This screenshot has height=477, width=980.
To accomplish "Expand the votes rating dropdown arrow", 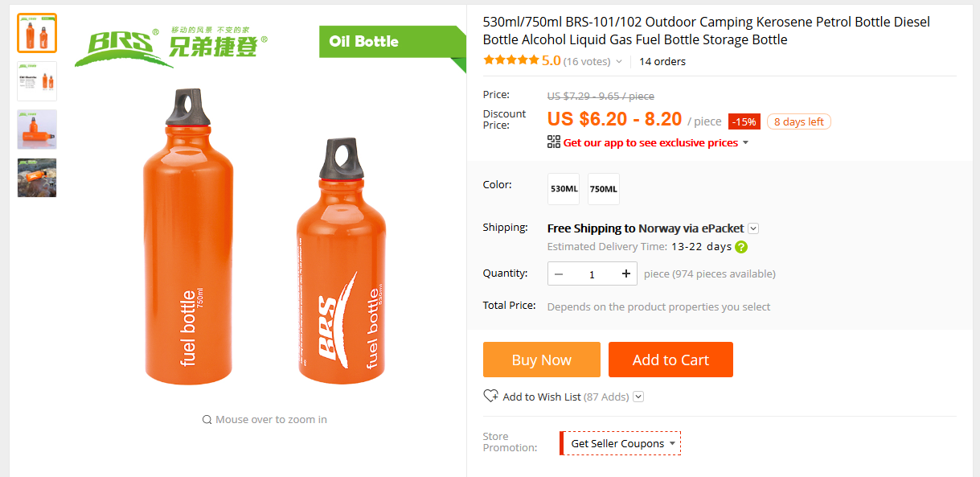I will 618,62.
